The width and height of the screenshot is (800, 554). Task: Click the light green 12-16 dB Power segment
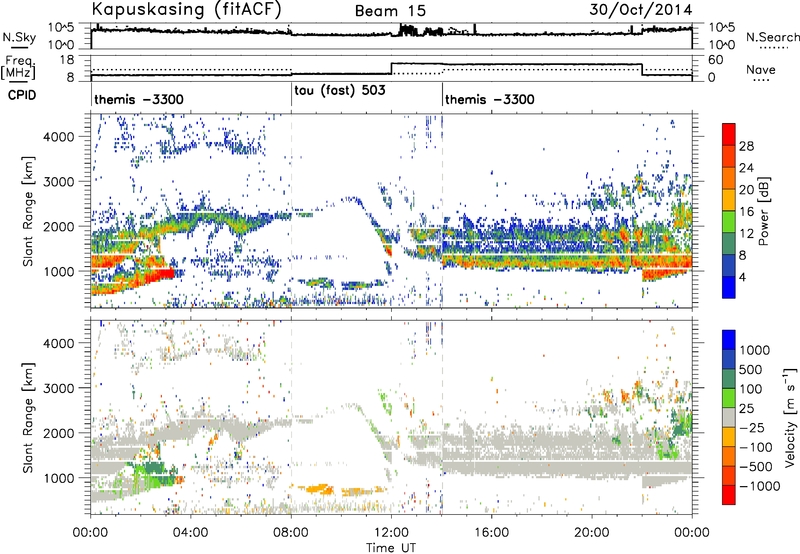click(729, 222)
